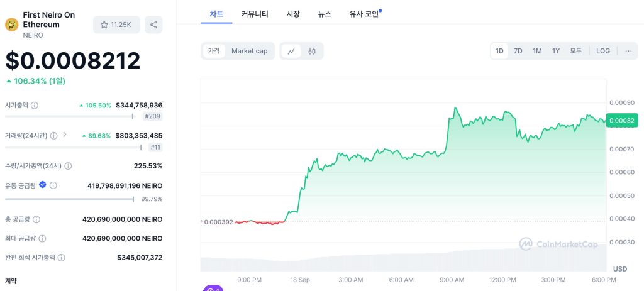Click the 유통 공급량 progress bar
The image size is (644, 291).
point(69,199)
